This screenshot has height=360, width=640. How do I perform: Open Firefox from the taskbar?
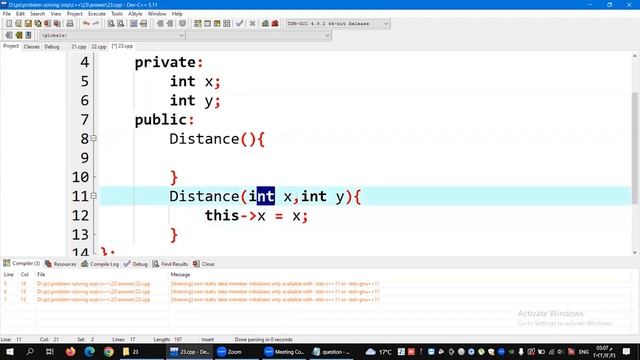pos(70,351)
